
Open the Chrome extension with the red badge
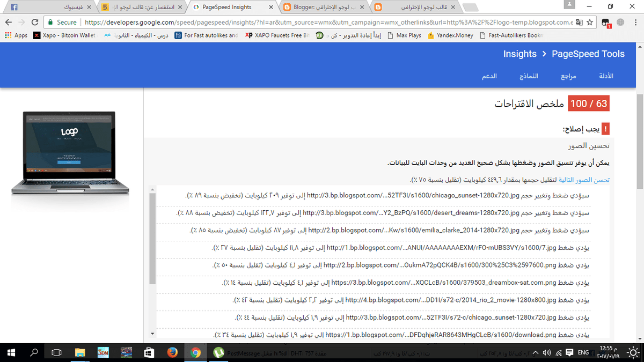(x=606, y=23)
